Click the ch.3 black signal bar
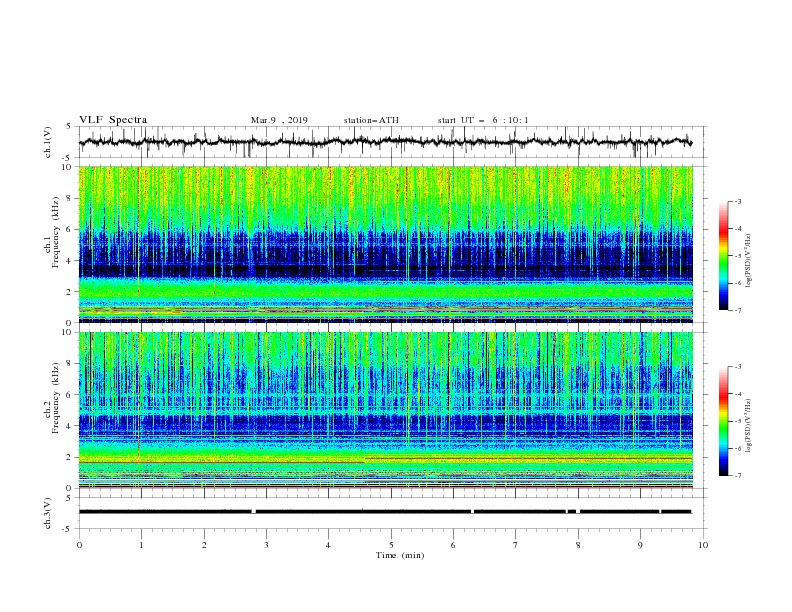The image size is (792, 612). pos(386,512)
